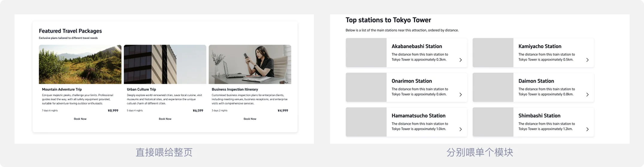The width and height of the screenshot is (644, 167).
Task: Open the Akabanebashi Station chevron arrow
Action: [x=461, y=60]
